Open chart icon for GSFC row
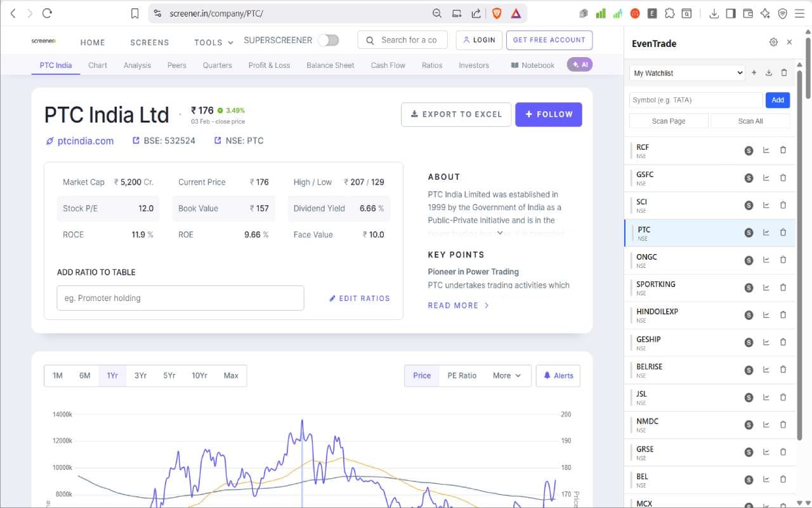Viewport: 812px width, 508px height. 766,178
